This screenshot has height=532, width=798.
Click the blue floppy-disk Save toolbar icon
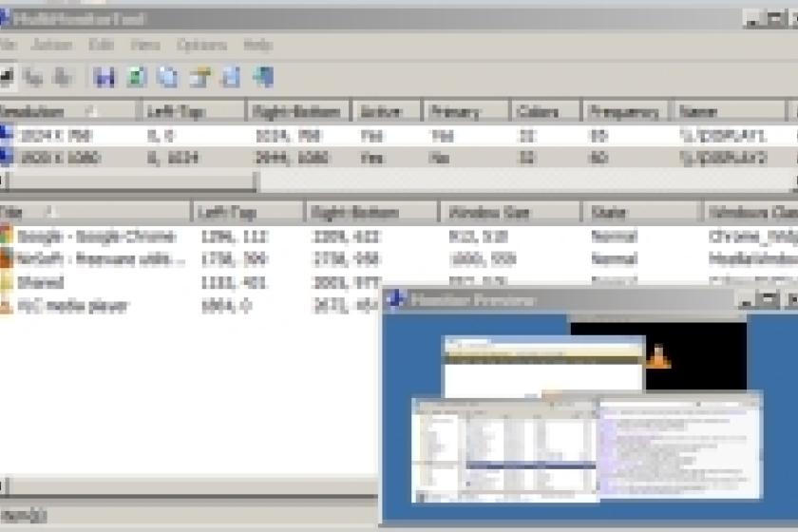point(104,77)
